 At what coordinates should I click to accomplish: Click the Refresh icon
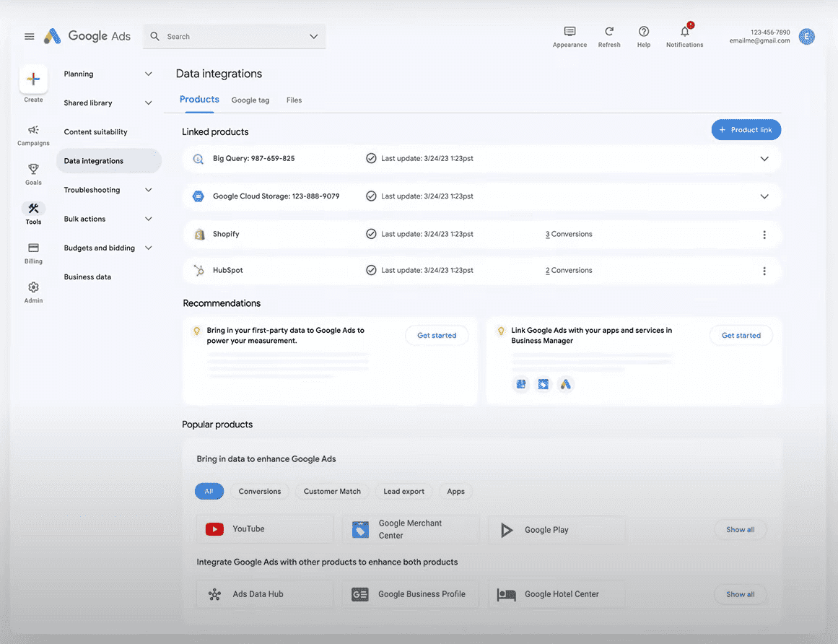point(609,32)
